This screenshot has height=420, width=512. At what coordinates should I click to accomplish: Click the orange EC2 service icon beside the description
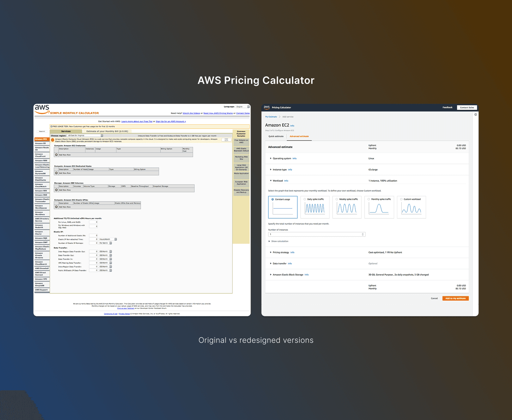(x=52, y=140)
